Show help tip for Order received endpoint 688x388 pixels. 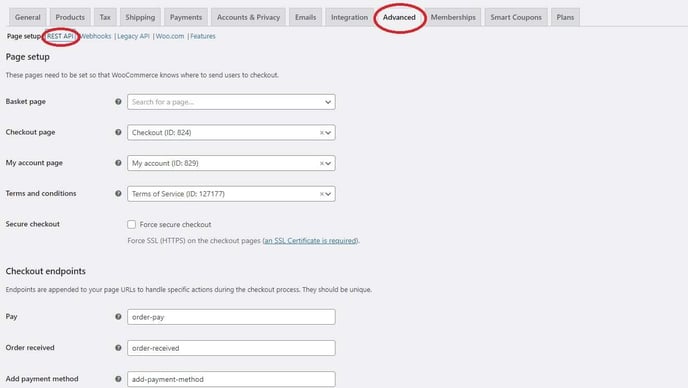118,348
